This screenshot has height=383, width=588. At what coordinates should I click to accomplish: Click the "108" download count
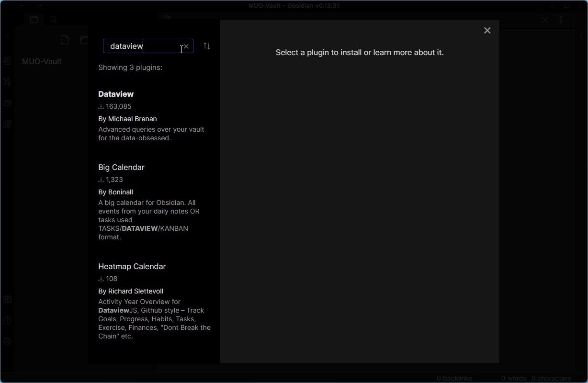[x=112, y=279]
